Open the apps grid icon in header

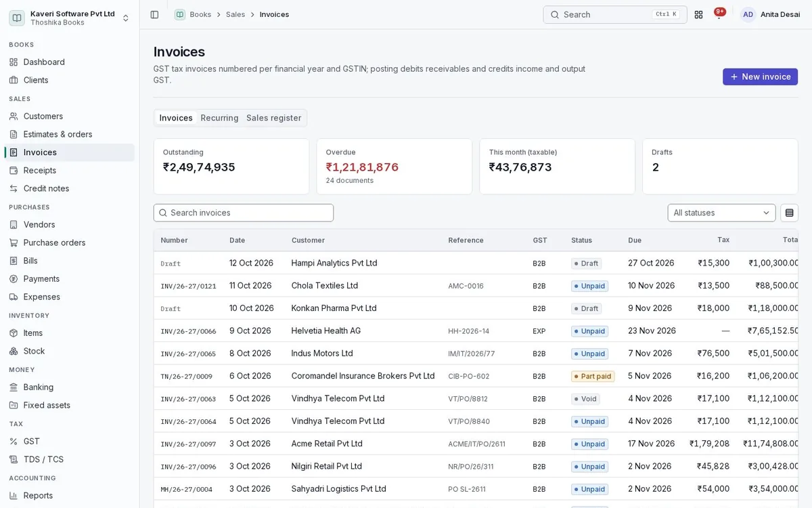point(698,14)
